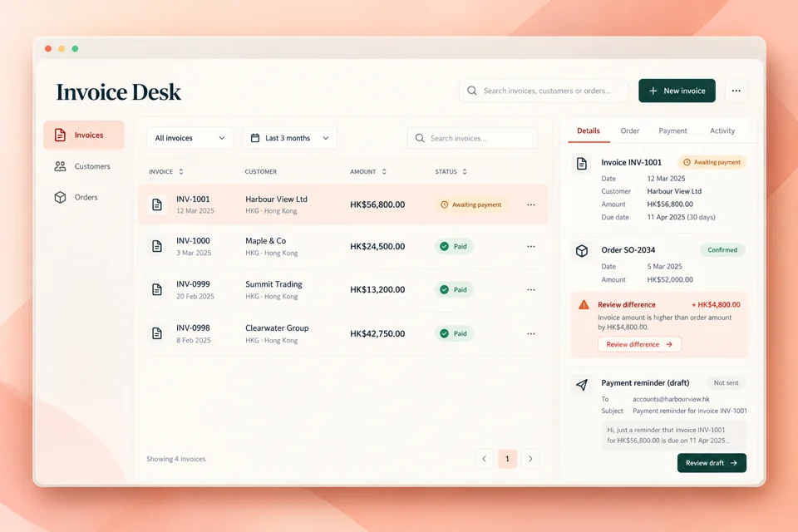
Task: Select page 1 in pagination
Action: pyautogui.click(x=507, y=459)
